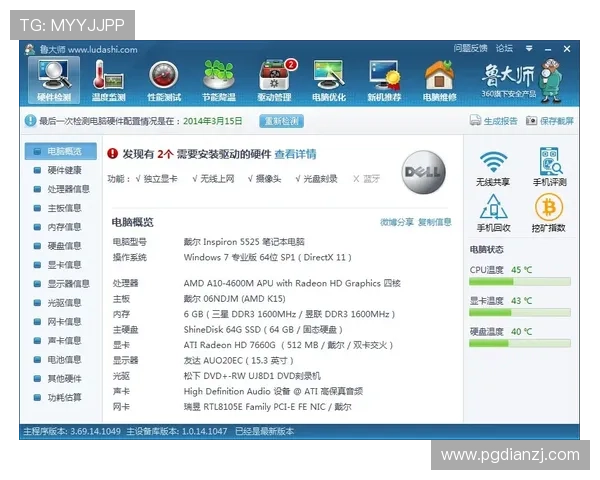Screen dimensions: 600x480
Task: Click the 蓝牙 unavailable feature indicator
Action: 366,179
